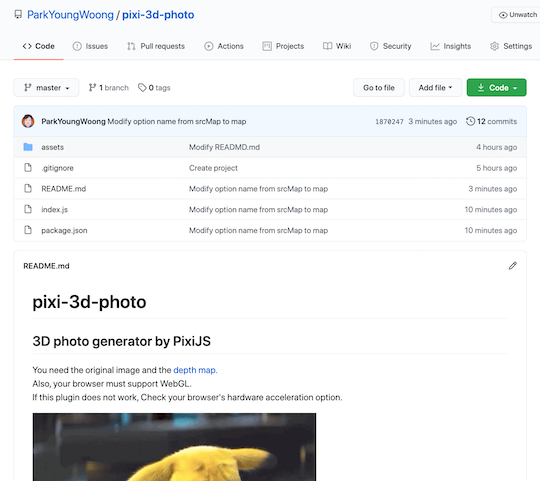The height and width of the screenshot is (481, 540).
Task: Expand the master branch dropdown
Action: click(x=46, y=88)
